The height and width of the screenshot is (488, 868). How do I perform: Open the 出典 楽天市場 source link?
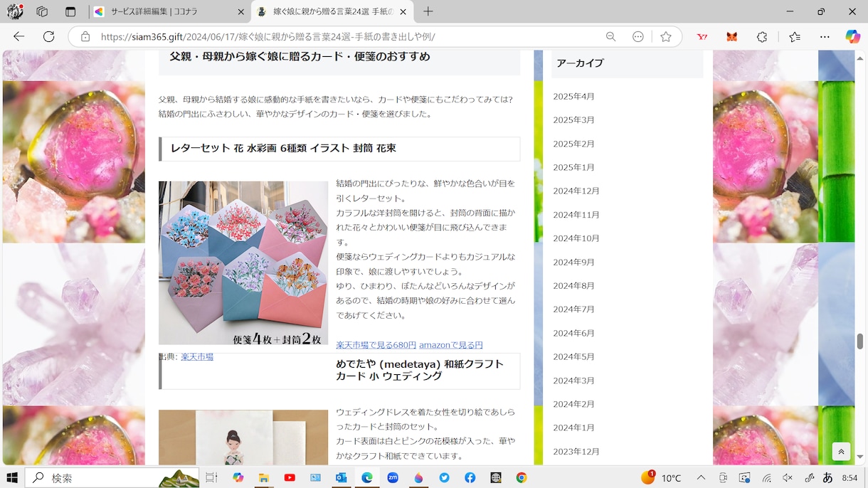pos(197,357)
